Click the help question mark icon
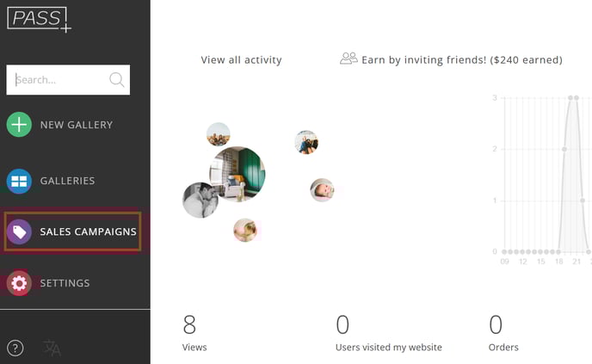 pos(15,348)
